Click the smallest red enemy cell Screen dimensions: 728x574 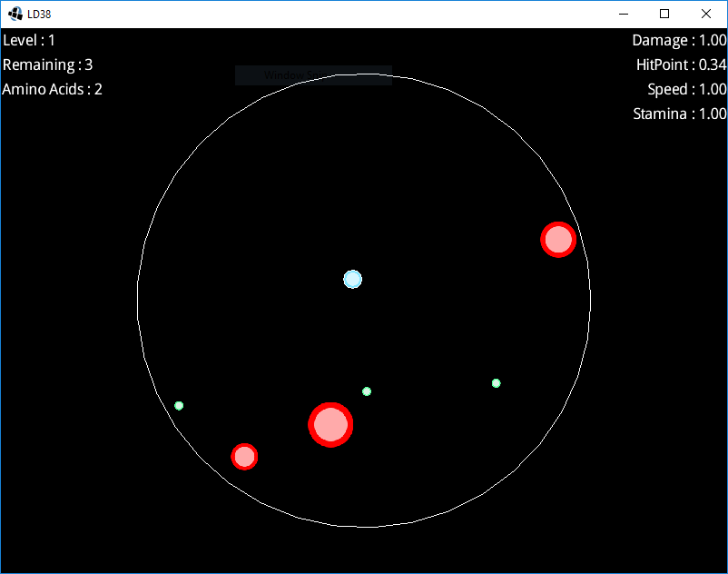click(x=245, y=457)
